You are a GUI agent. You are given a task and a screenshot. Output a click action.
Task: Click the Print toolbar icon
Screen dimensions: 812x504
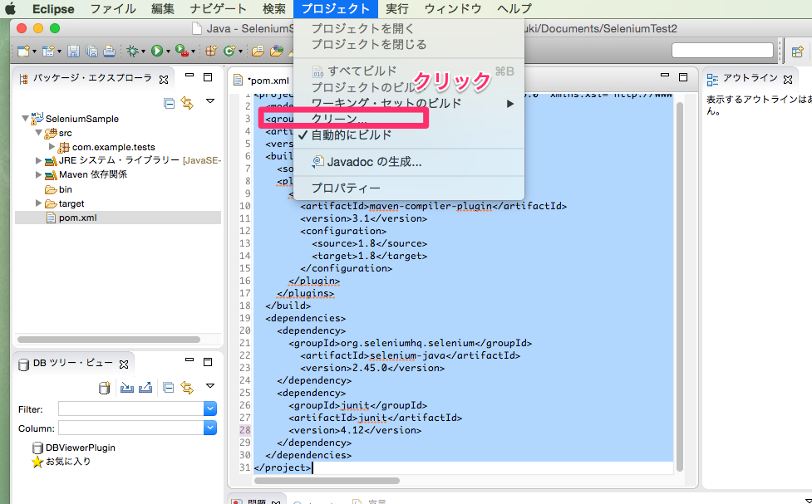[x=109, y=51]
